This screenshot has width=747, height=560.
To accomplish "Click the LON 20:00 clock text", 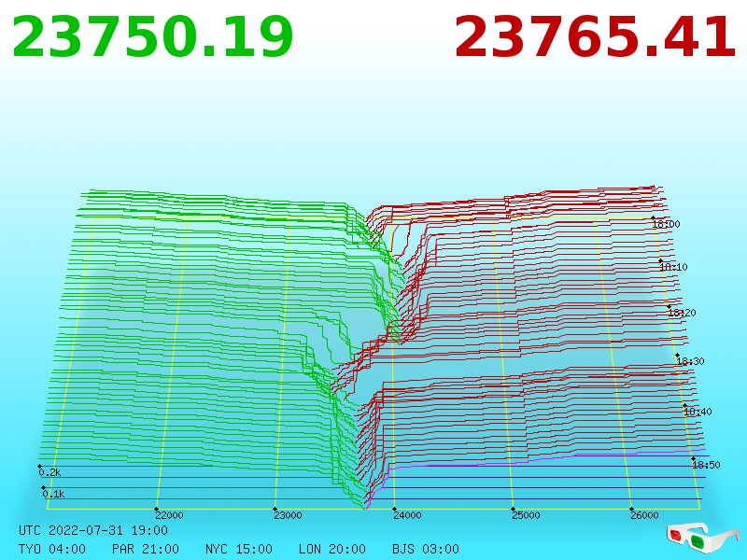I will pyautogui.click(x=332, y=549).
